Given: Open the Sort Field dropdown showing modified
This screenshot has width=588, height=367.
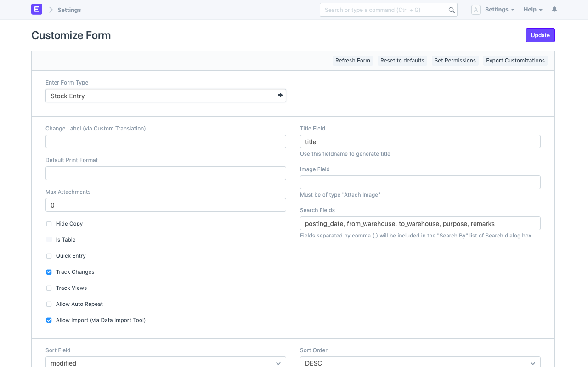Looking at the screenshot, I should point(165,362).
